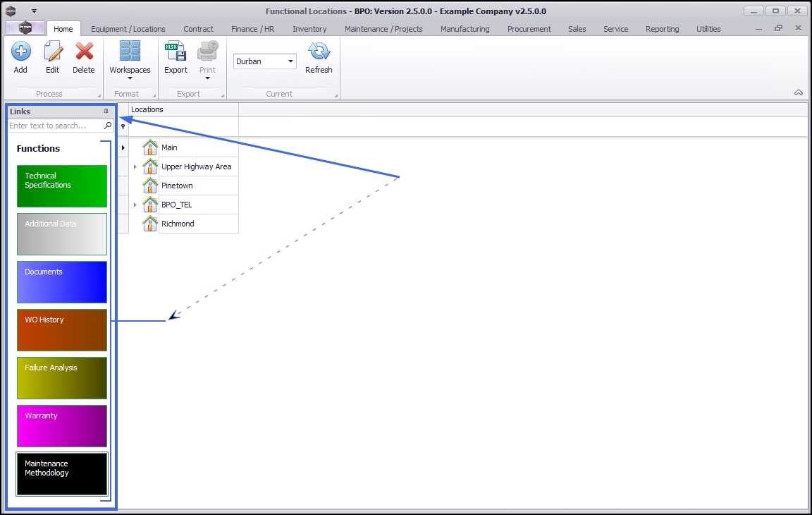Open the Sales tab

577,29
